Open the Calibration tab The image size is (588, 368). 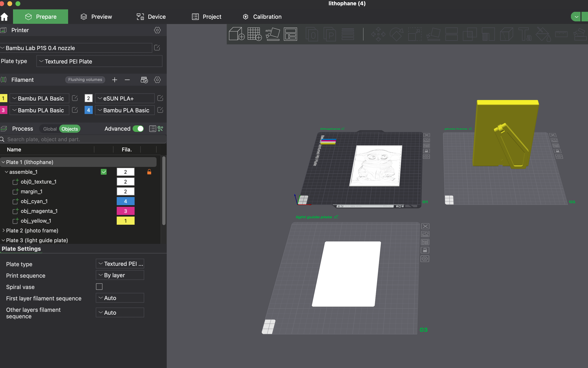click(x=262, y=16)
